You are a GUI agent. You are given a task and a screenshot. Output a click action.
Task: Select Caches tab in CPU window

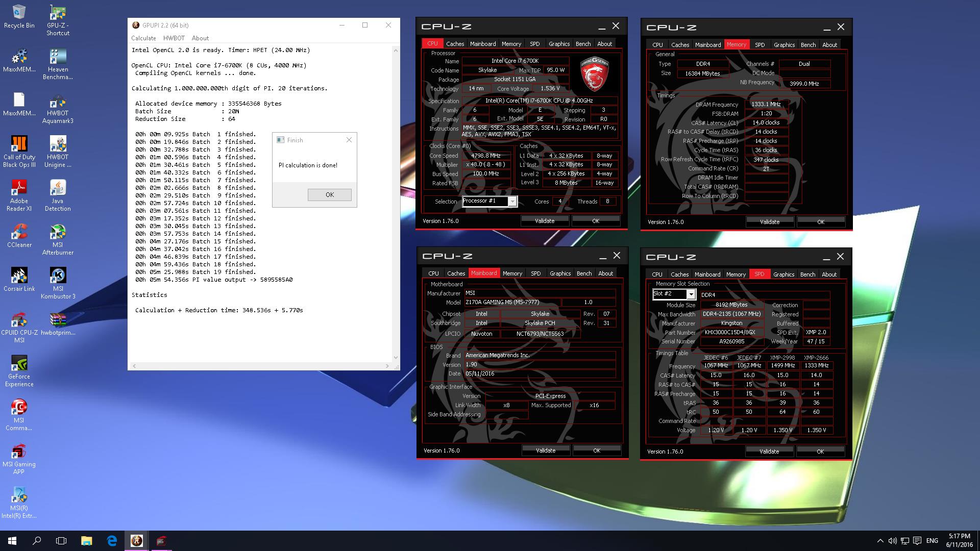tap(455, 44)
